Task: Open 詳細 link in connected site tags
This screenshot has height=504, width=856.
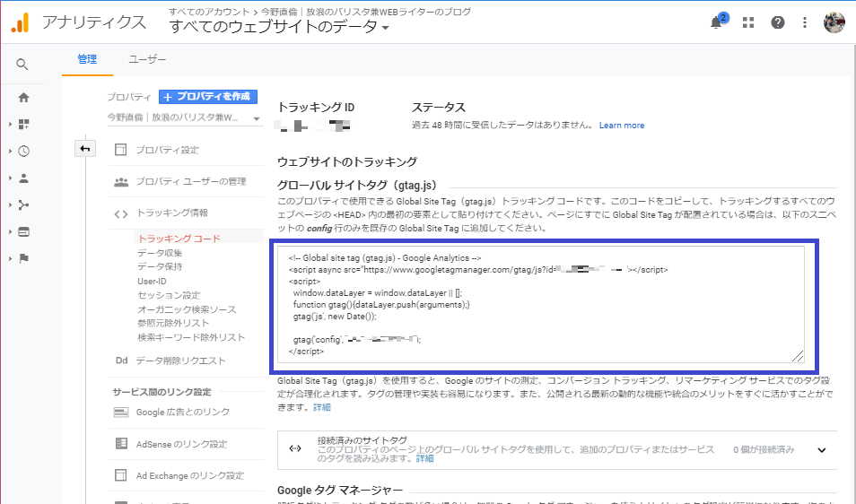Action: (x=424, y=459)
